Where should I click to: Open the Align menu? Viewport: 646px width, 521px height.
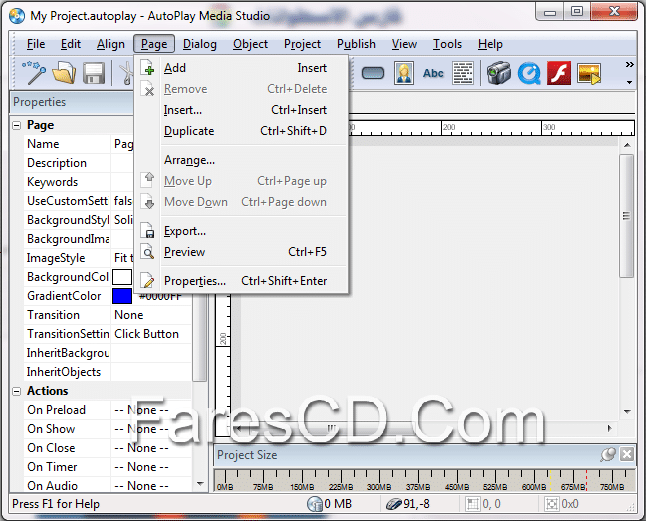pos(111,44)
